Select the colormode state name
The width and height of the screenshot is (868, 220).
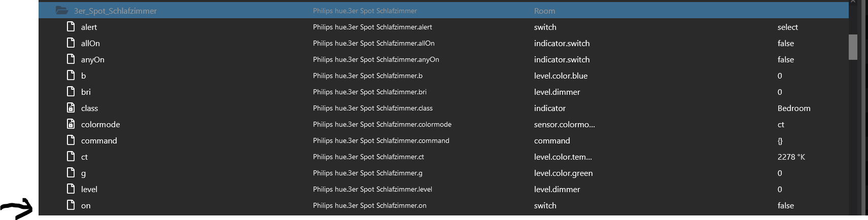(100, 124)
